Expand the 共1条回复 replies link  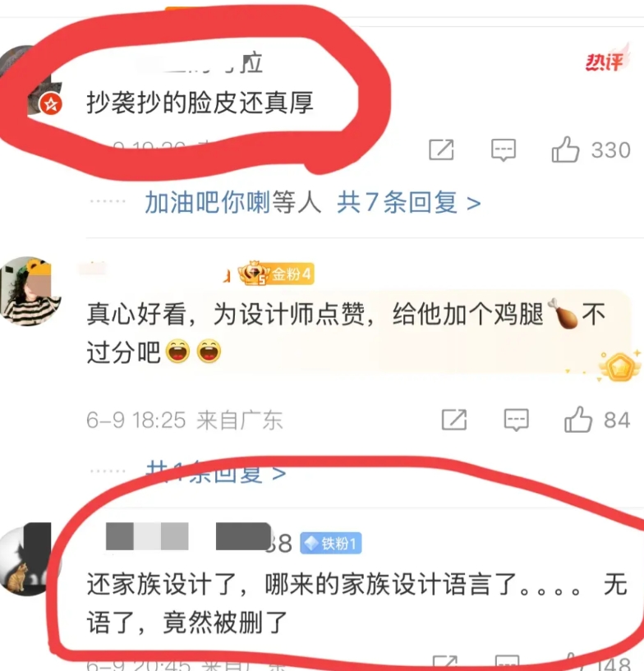pos(216,472)
